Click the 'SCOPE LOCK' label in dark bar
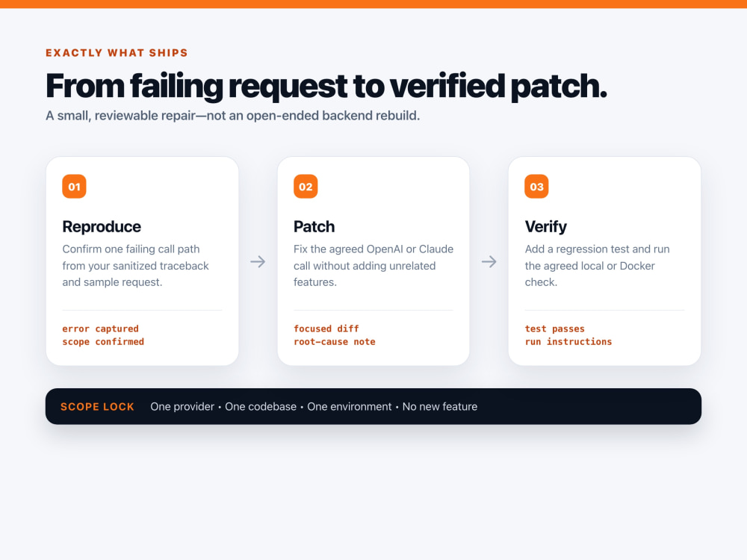 pos(97,407)
